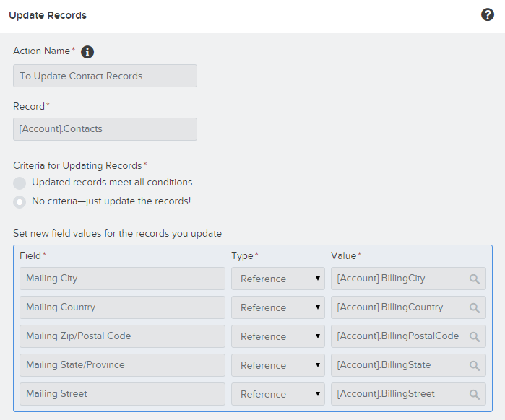
Task: Click the Record field showing [Account].Contacts
Action: 105,129
